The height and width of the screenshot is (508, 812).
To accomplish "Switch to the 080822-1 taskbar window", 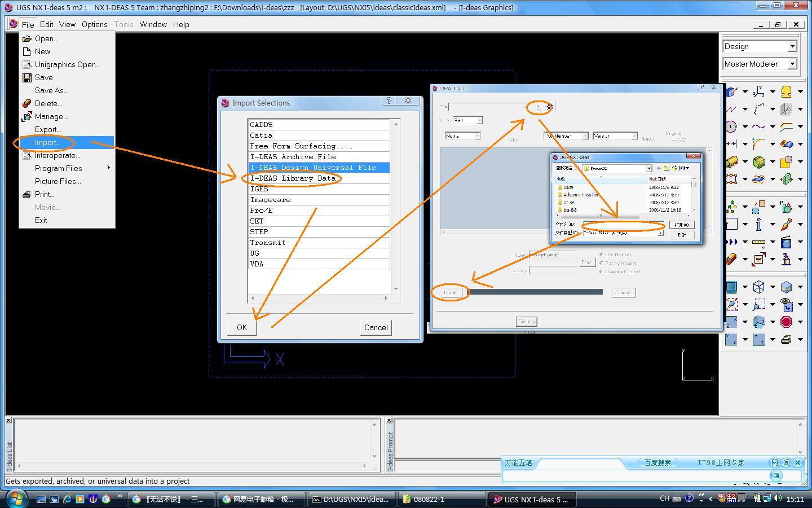I will [x=442, y=499].
